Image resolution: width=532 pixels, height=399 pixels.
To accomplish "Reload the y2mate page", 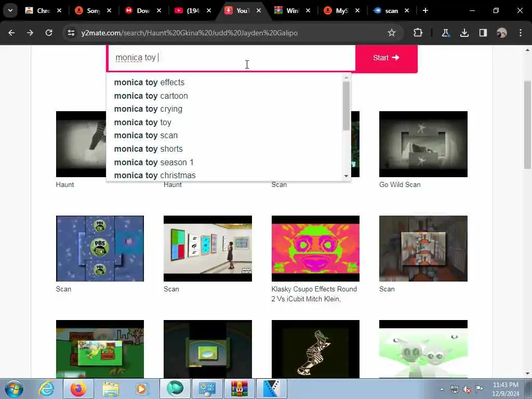I will pos(49,33).
